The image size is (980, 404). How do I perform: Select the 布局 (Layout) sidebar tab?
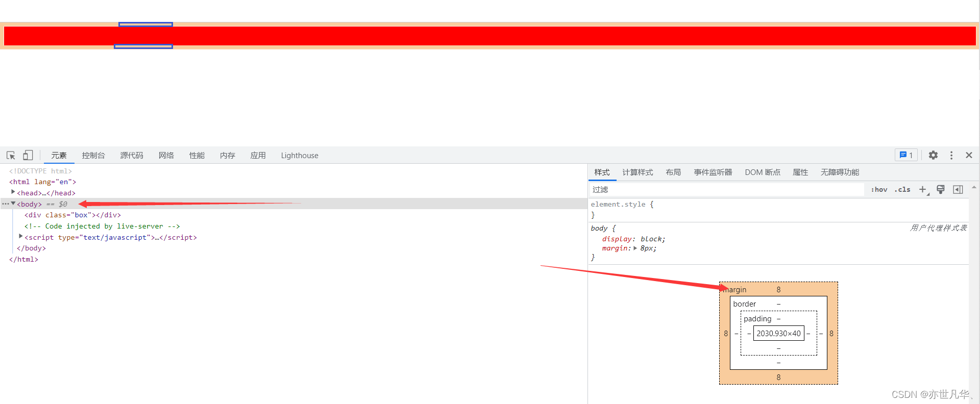pyautogui.click(x=673, y=172)
